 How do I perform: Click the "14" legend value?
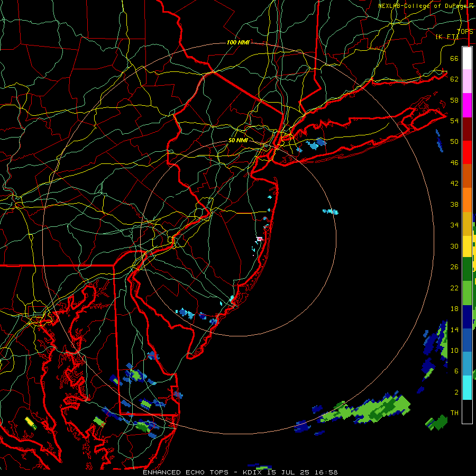pyautogui.click(x=454, y=329)
